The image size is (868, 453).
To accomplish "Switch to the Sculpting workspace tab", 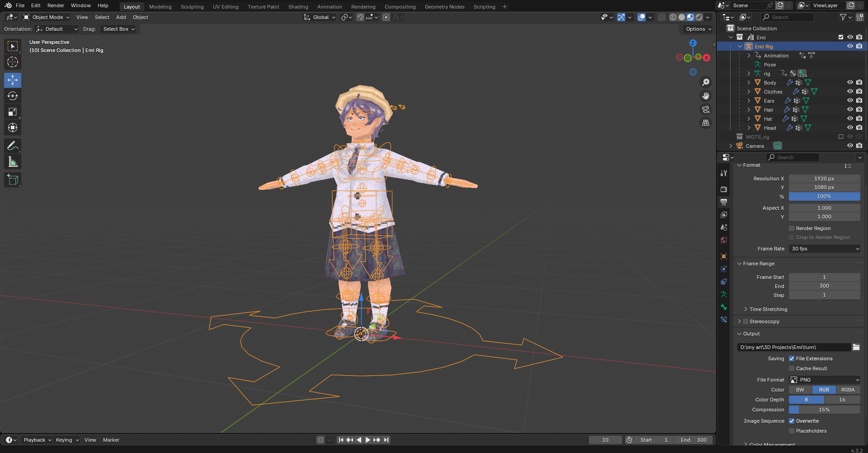I will coord(192,7).
